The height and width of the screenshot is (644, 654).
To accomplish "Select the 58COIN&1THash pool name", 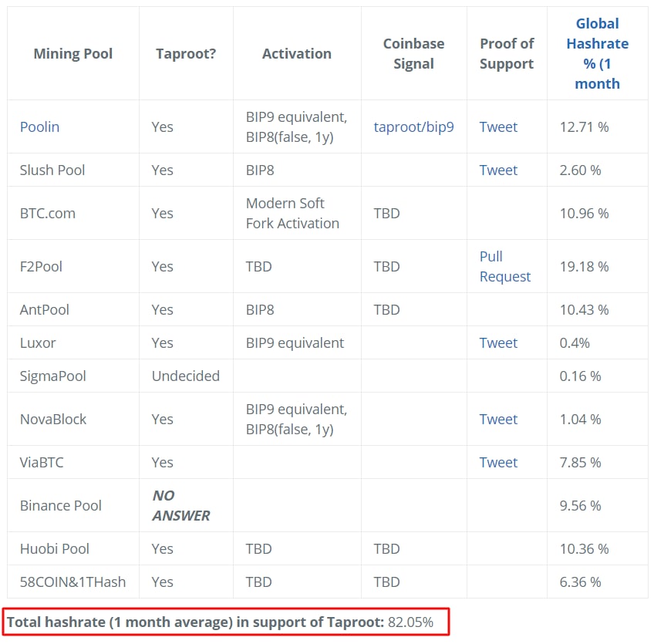I will tap(72, 582).
